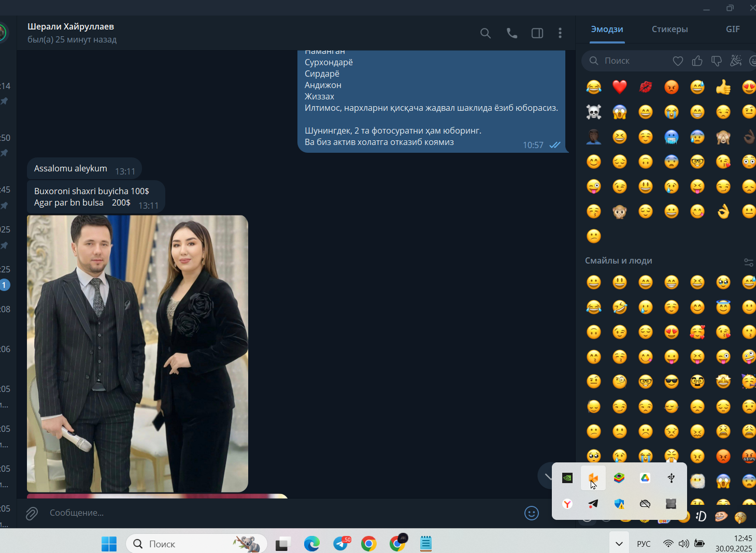
Task: Search within the chat with Шерали Хайруллаев
Action: click(485, 33)
